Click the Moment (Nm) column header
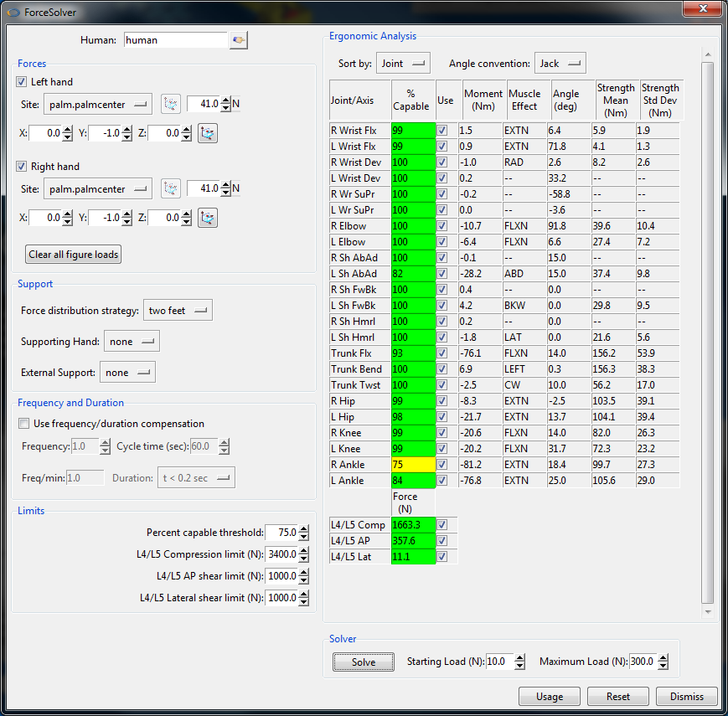Screen dimensions: 728x716 [x=483, y=100]
